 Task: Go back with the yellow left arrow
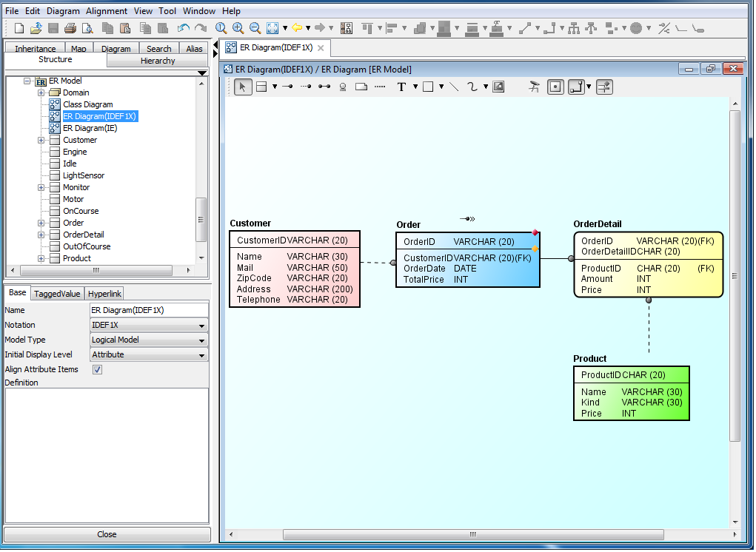(297, 28)
